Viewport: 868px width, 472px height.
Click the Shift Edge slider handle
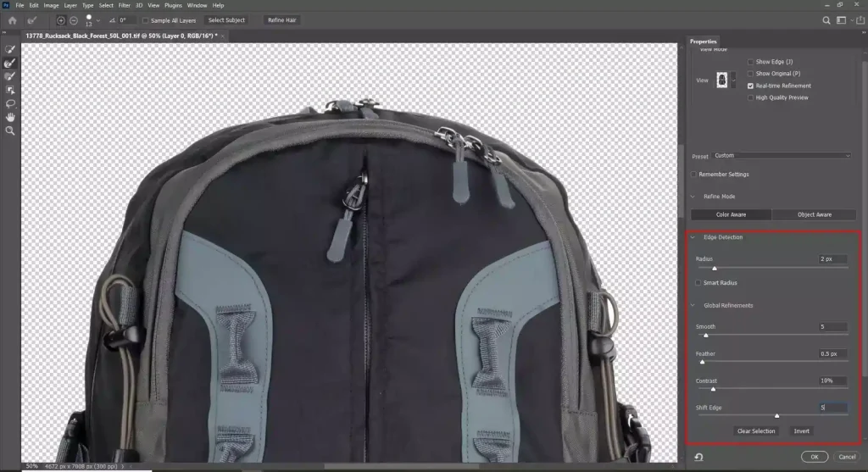[x=776, y=416]
